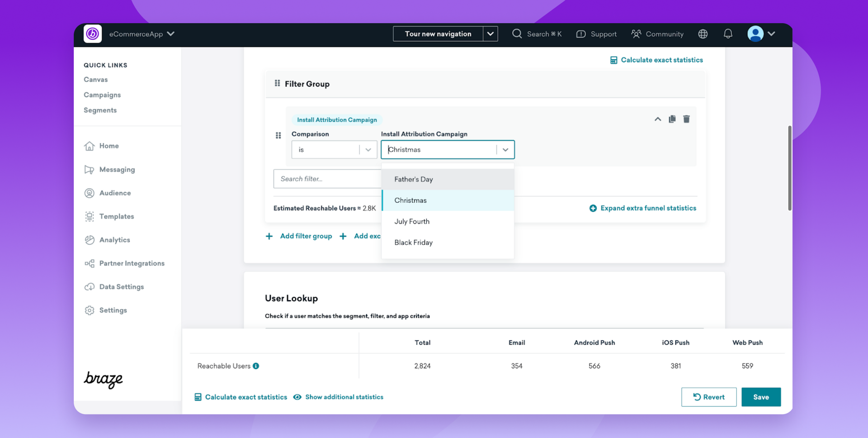The height and width of the screenshot is (438, 868).
Task: Select Black Friday from the list
Action: [413, 243]
